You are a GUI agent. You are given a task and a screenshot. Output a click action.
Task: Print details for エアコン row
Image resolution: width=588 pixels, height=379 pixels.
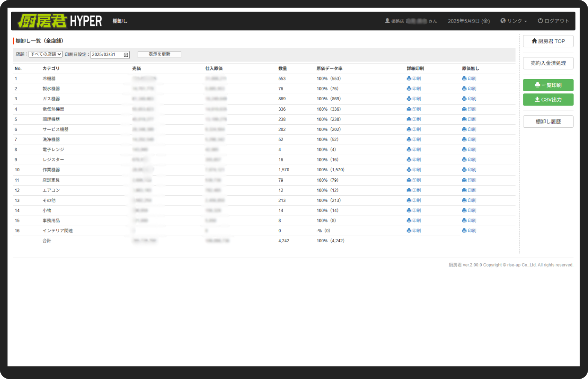(414, 190)
